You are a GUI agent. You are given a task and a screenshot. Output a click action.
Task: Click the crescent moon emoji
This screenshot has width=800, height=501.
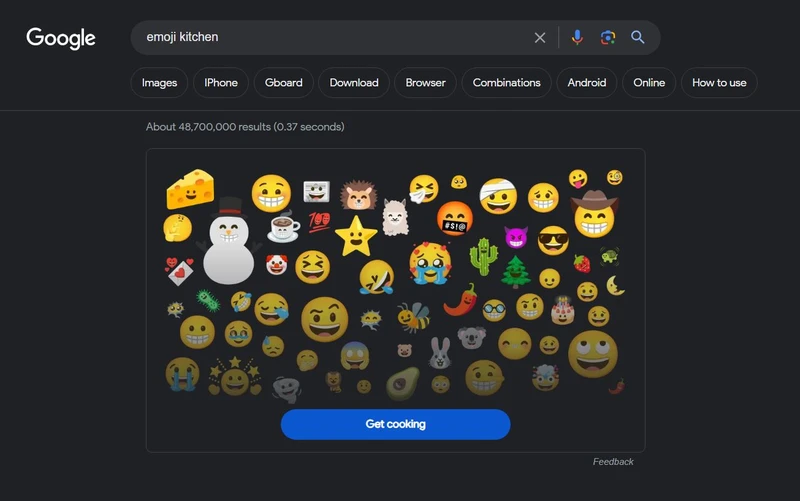click(x=616, y=286)
